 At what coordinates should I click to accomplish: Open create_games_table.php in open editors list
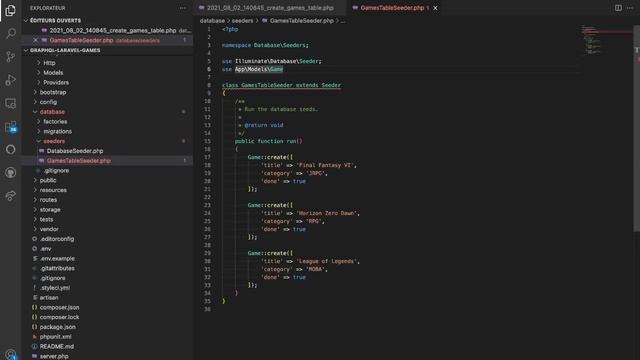tap(113, 31)
